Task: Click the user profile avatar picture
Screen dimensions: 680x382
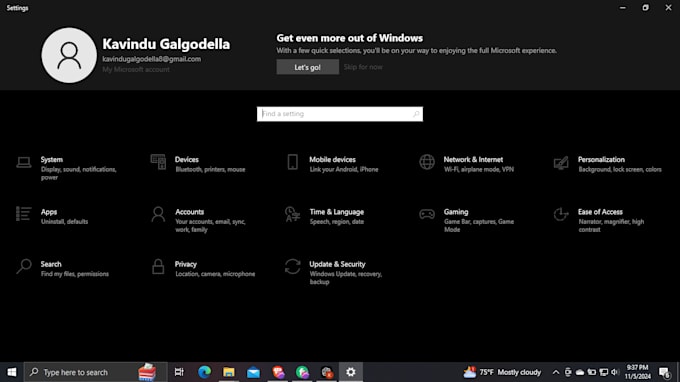Action: tap(69, 55)
